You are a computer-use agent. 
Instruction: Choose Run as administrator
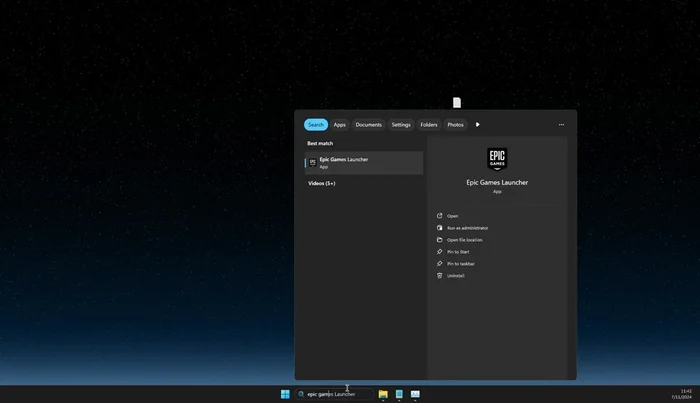coord(467,228)
